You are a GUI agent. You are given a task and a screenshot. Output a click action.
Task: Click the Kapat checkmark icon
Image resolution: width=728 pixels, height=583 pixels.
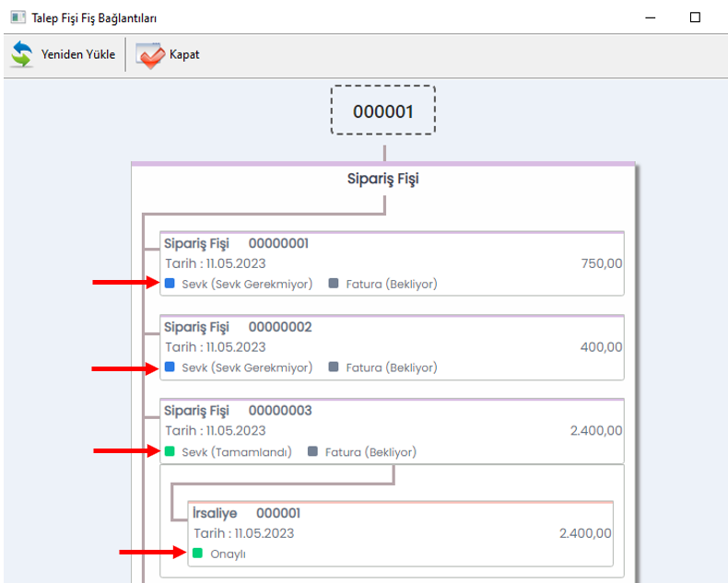point(149,54)
